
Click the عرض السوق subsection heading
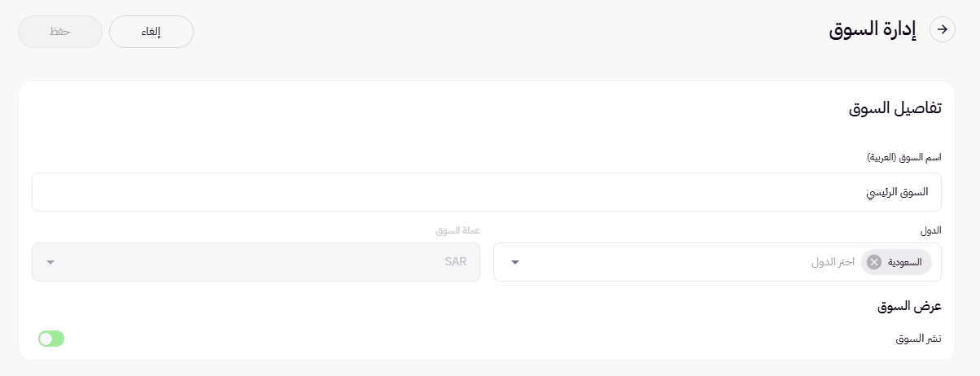(909, 307)
